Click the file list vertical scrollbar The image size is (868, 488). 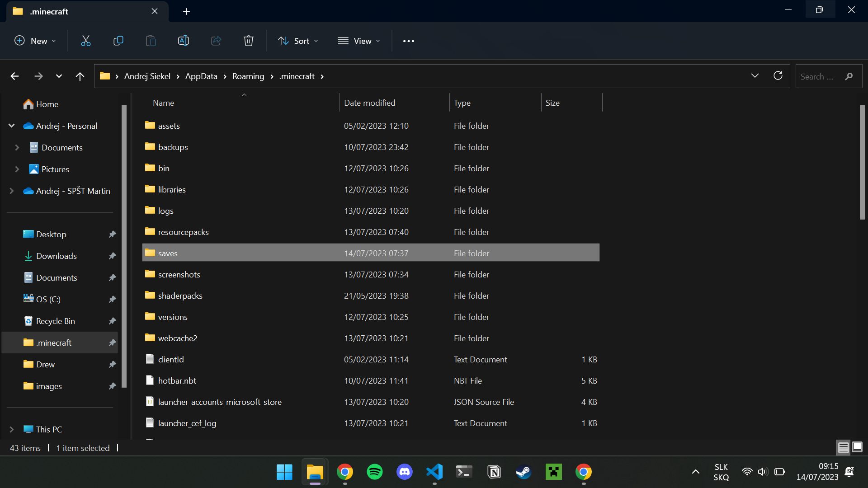click(862, 163)
